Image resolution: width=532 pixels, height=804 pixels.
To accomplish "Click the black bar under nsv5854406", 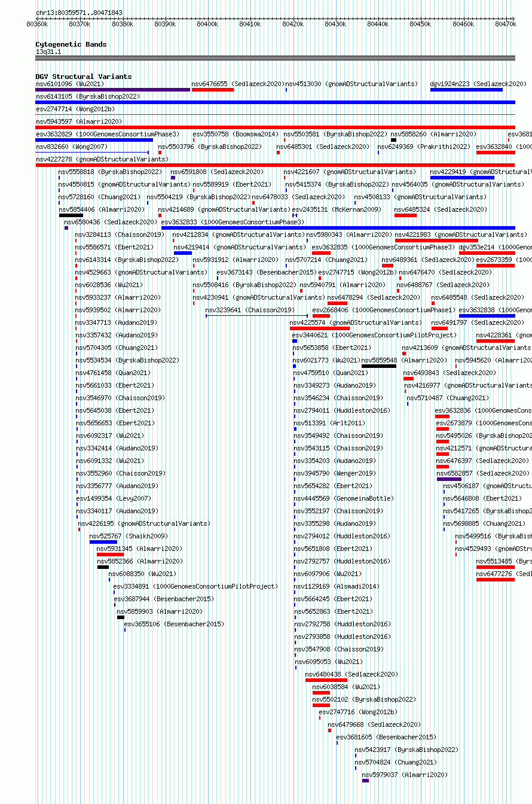I will [x=71, y=215].
